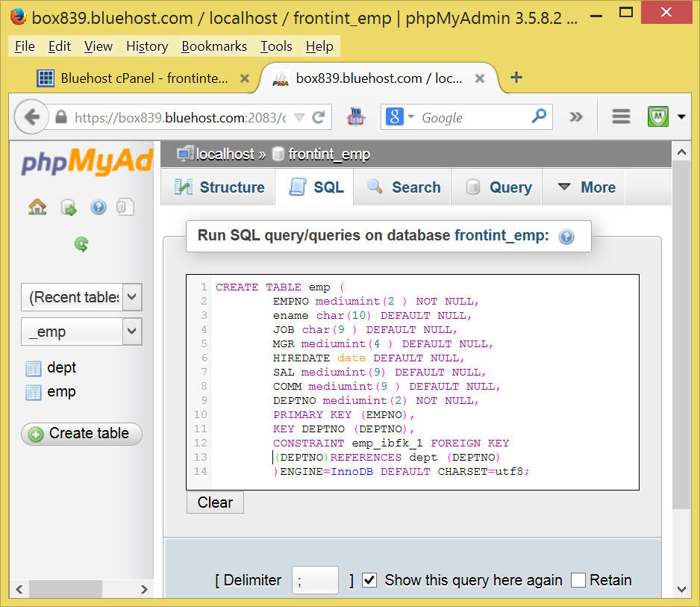
Task: Click scroll right arrow in sidebar scrollbar
Action: click(144, 589)
